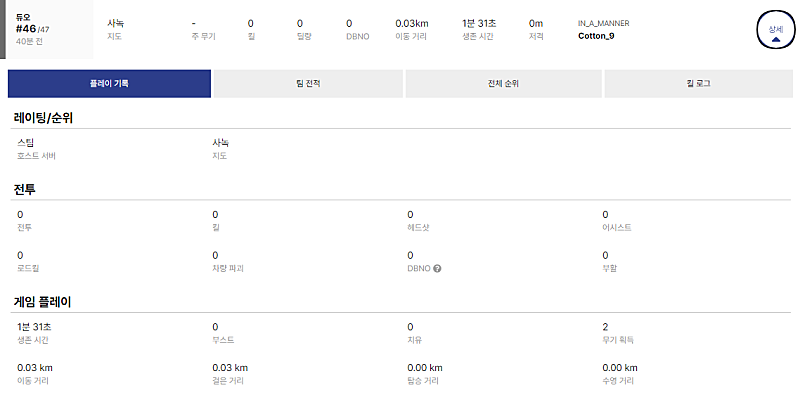Click the 수영 거리 stat value
This screenshot has width=800, height=402.
[x=619, y=368]
